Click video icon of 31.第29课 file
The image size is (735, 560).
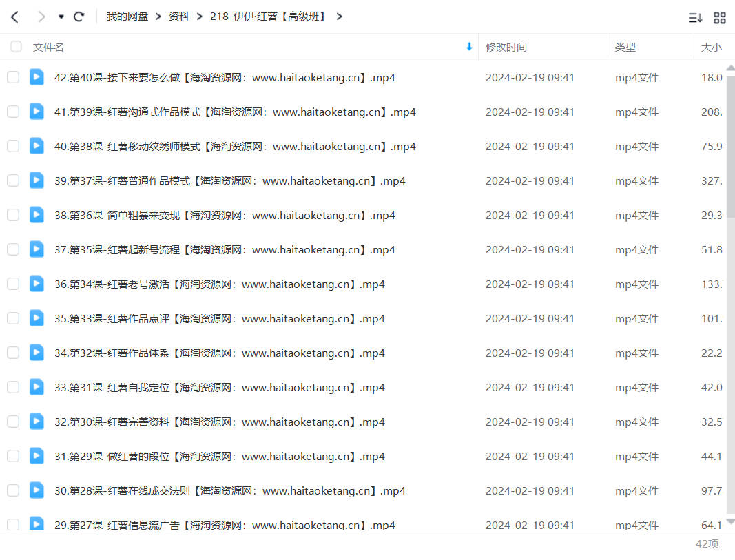pyautogui.click(x=37, y=456)
